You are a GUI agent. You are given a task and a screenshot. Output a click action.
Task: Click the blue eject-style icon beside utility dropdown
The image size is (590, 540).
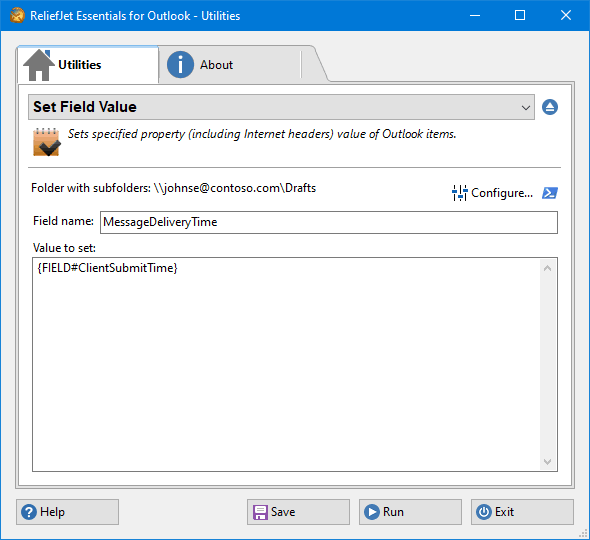[x=550, y=107]
